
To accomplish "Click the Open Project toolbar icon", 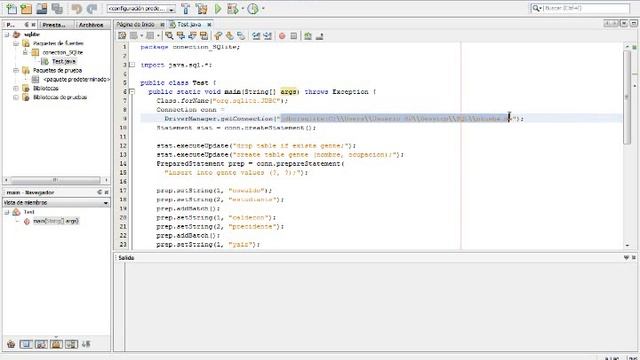I will coord(42,9).
